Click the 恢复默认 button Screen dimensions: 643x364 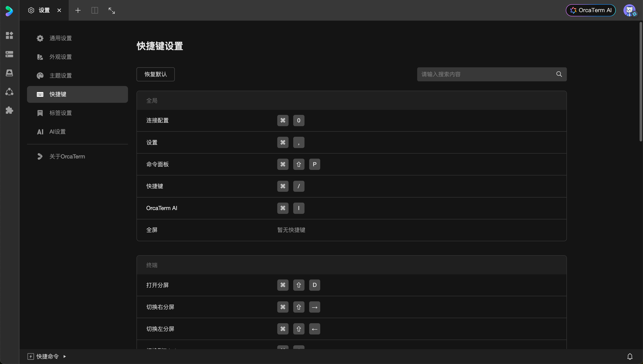pos(155,74)
